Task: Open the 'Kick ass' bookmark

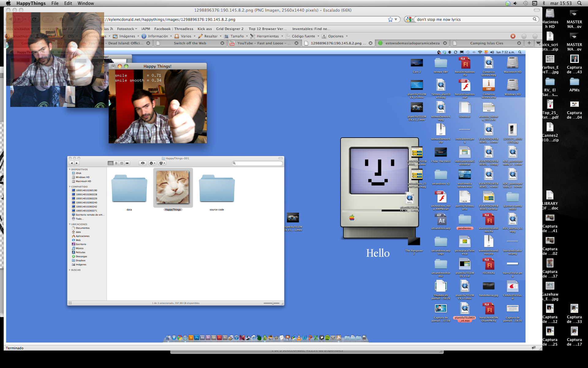Action: point(205,29)
